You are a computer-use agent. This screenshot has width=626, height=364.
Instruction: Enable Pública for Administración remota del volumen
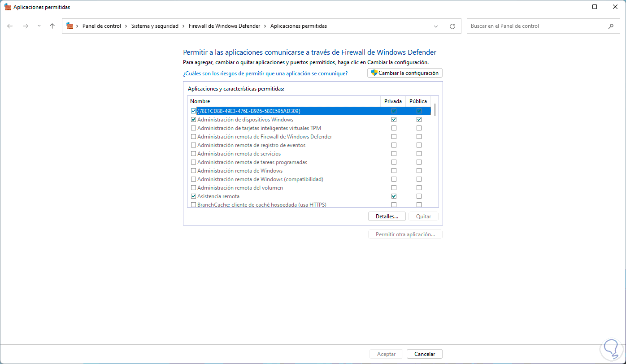coord(419,188)
